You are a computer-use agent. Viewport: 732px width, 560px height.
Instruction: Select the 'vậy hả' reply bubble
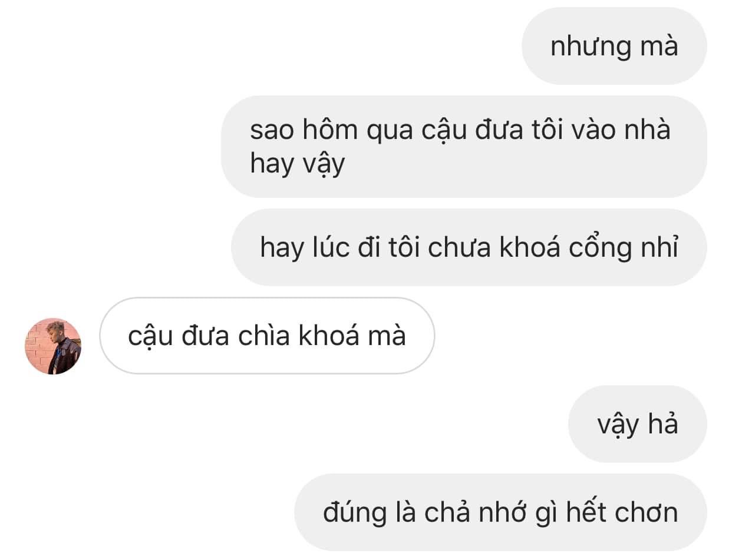638,424
